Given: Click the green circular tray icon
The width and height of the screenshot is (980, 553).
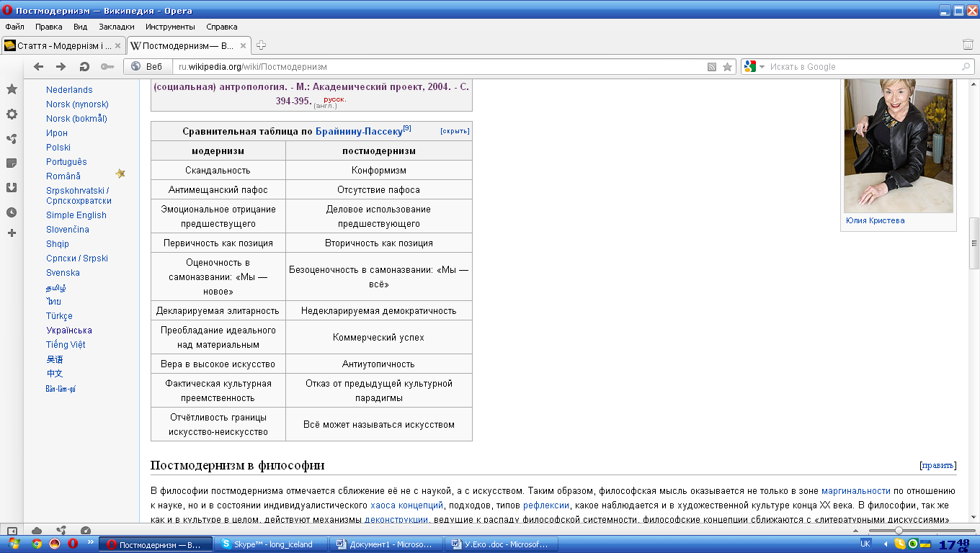Looking at the screenshot, I should pyautogui.click(x=913, y=544).
